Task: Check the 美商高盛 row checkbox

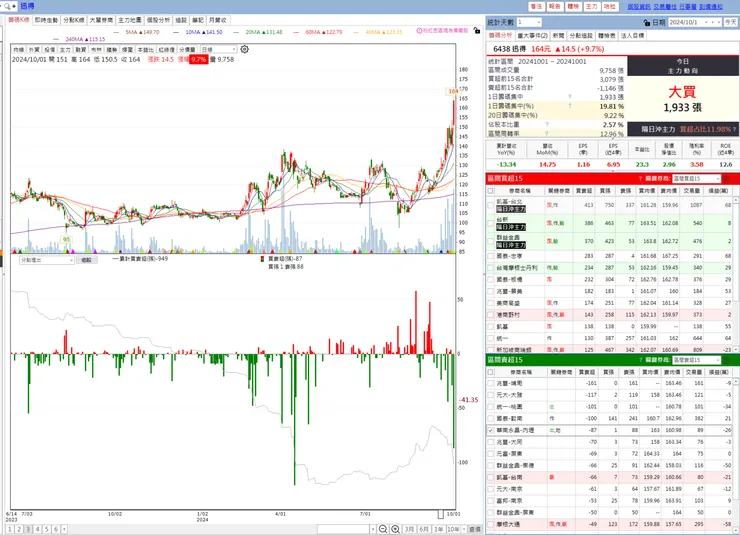Action: [491, 303]
